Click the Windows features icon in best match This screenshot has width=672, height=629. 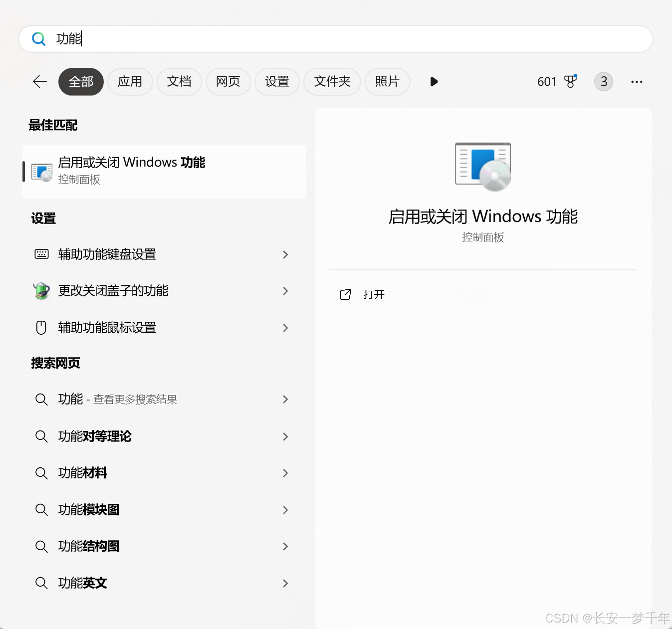click(42, 172)
